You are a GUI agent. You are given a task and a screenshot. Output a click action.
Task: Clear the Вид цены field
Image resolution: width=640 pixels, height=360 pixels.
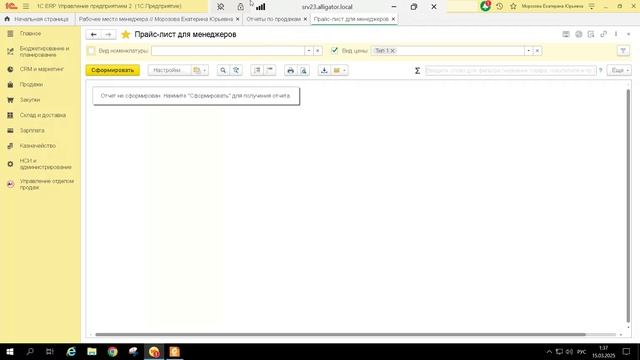coord(537,51)
